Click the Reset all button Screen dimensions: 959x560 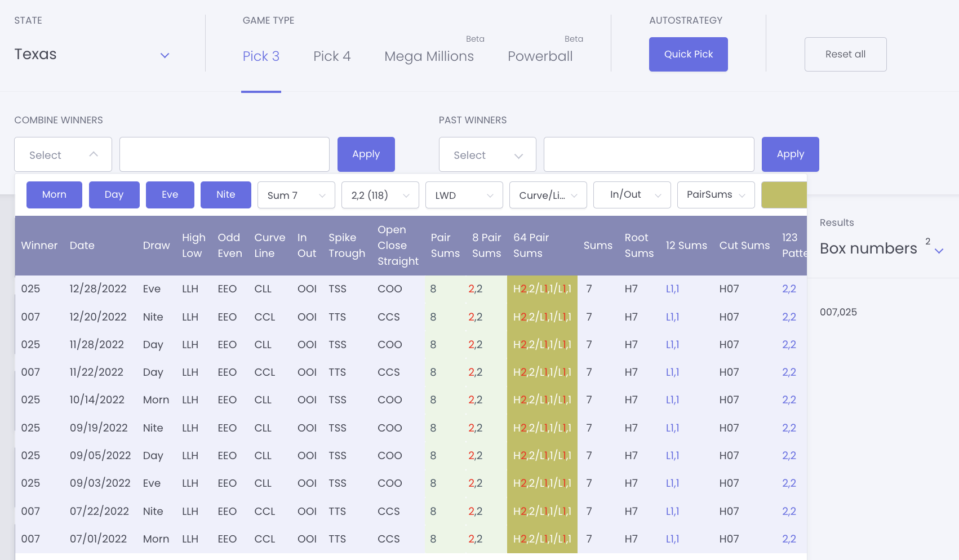[x=845, y=55]
